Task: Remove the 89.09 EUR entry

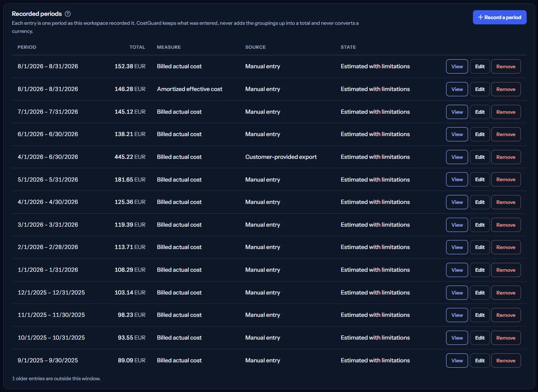Action: pyautogui.click(x=506, y=361)
